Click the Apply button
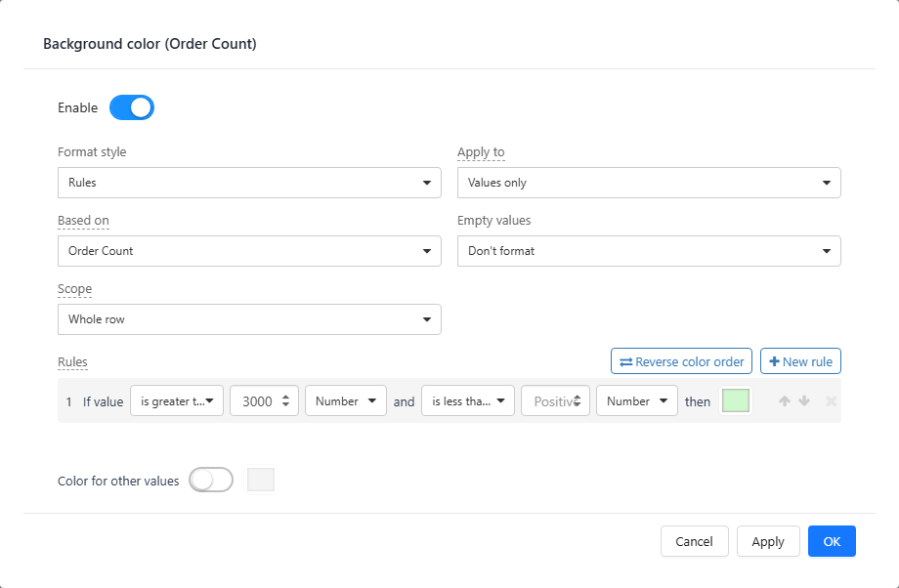The image size is (899, 588). pos(768,541)
